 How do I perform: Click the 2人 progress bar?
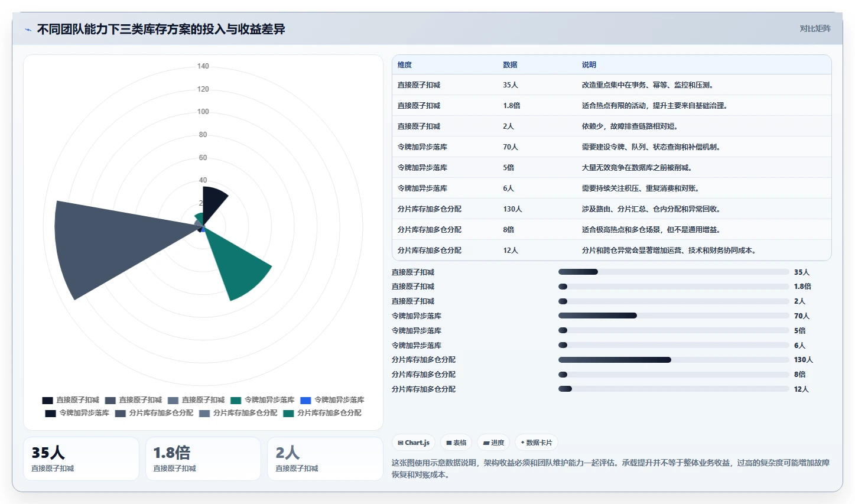click(674, 301)
